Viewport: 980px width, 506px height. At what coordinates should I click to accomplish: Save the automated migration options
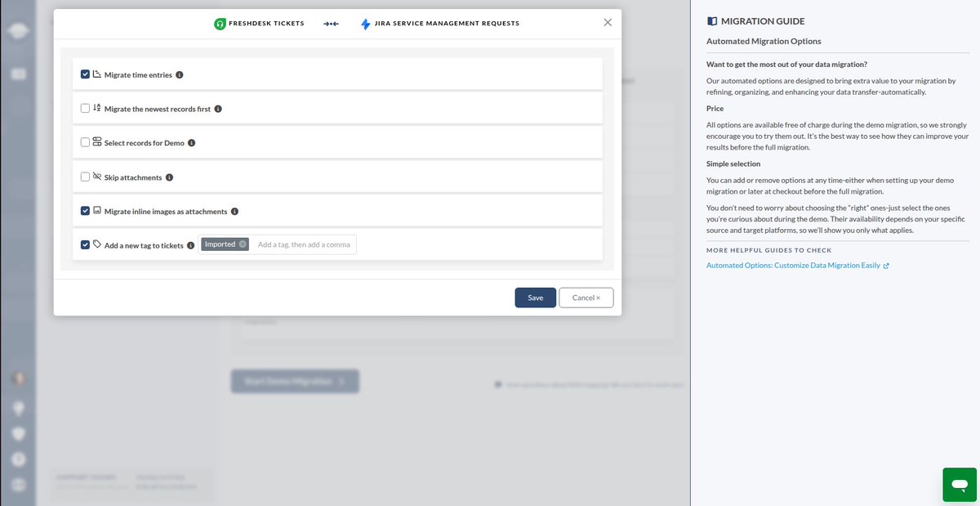[x=535, y=298]
